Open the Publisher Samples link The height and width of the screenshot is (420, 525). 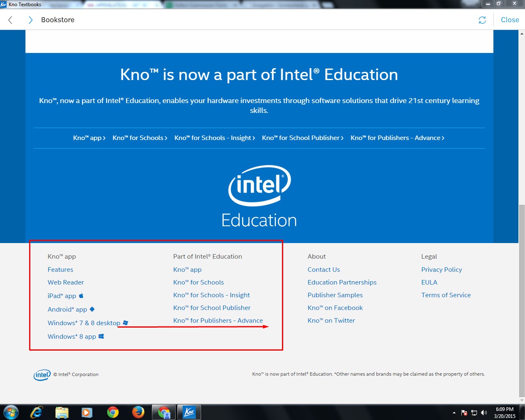point(335,295)
